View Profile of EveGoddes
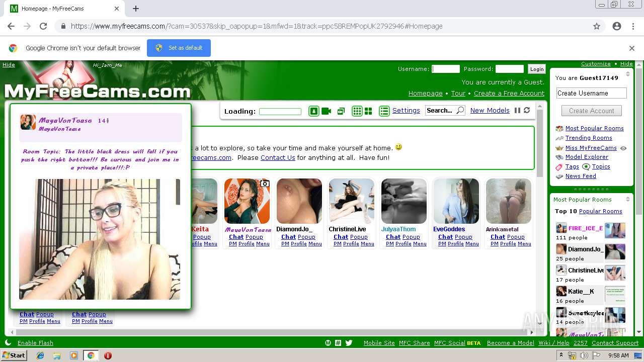Image resolution: width=644 pixels, height=362 pixels. (456, 244)
